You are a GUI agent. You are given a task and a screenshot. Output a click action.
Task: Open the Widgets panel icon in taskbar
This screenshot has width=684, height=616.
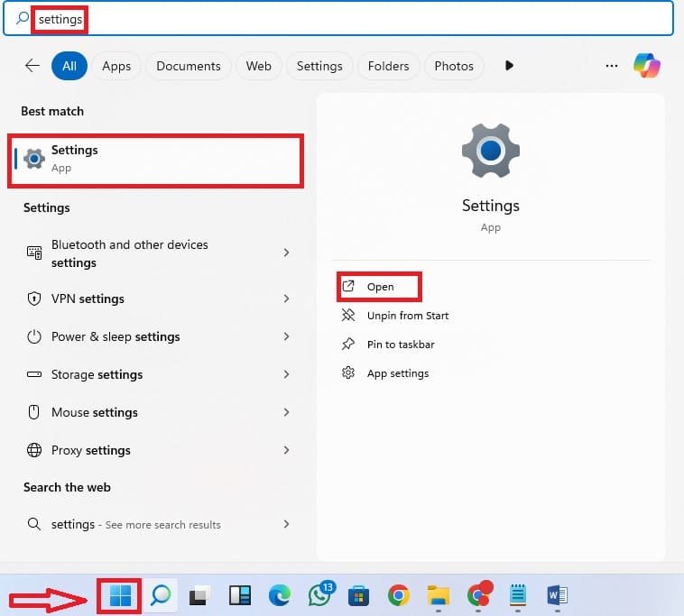tap(239, 595)
